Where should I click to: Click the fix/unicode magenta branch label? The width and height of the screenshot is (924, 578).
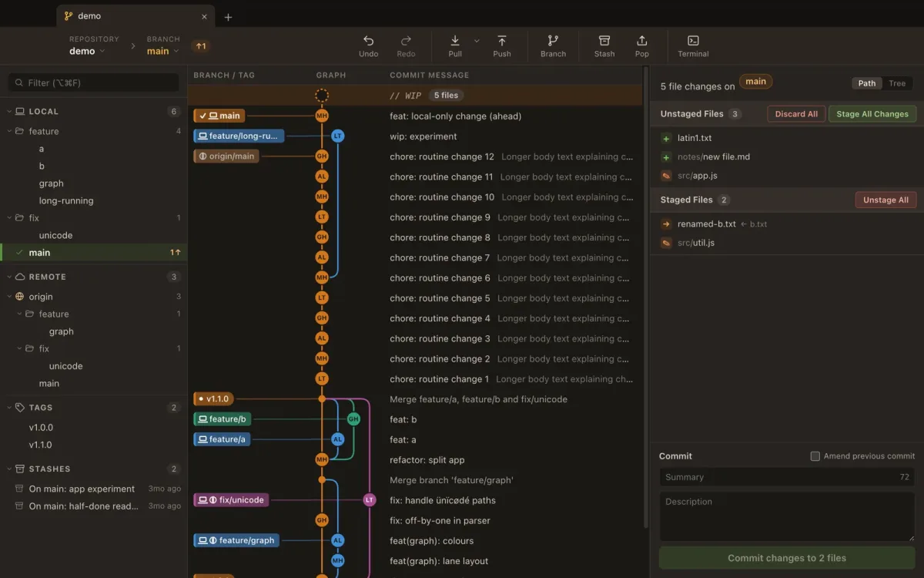[x=231, y=500]
